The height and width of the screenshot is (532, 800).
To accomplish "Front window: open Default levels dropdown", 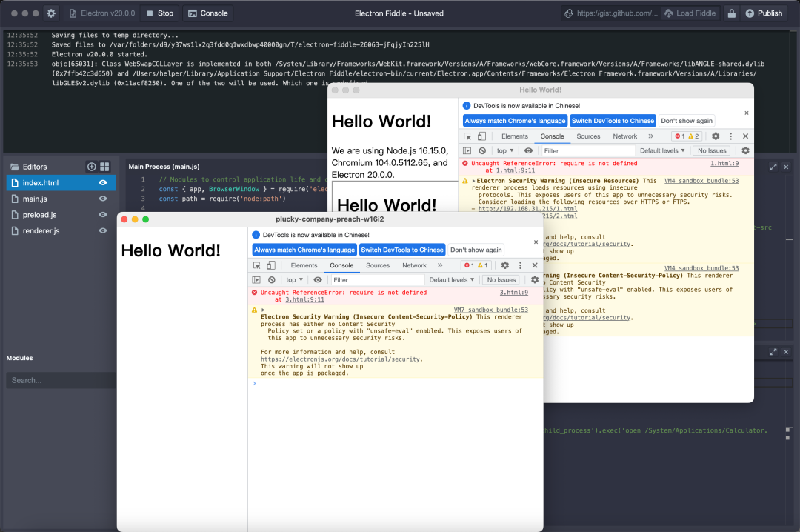I will 452,280.
